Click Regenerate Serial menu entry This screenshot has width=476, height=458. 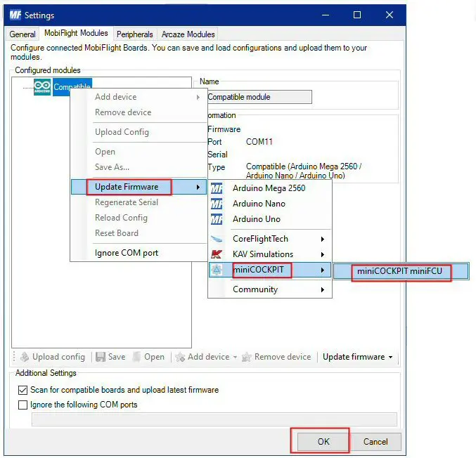[139, 202]
